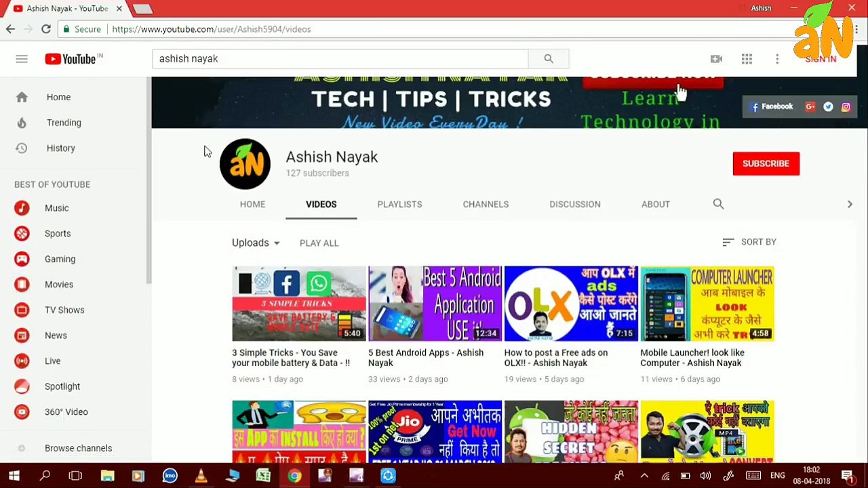Screen dimensions: 868x488
Task: Click the Trending flame icon
Action: [22, 123]
